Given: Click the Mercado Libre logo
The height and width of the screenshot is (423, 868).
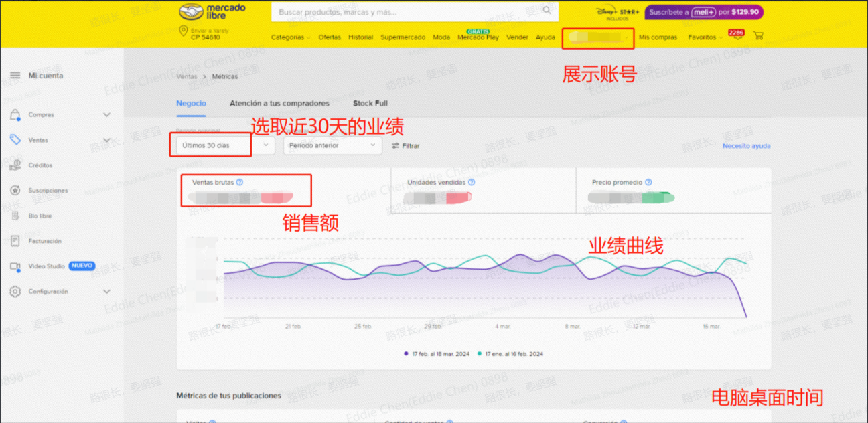Looking at the screenshot, I should click(x=212, y=11).
